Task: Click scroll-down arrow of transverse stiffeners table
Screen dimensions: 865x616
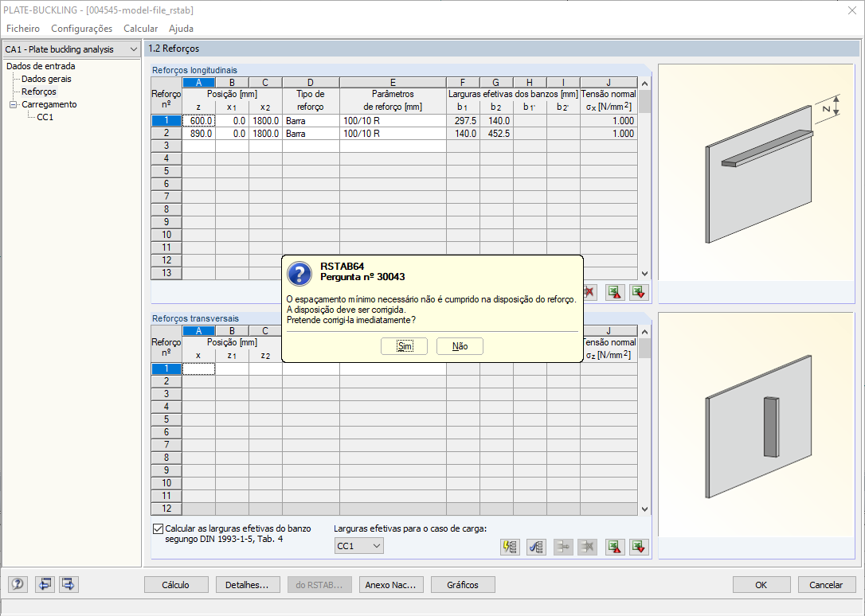Action: click(644, 509)
